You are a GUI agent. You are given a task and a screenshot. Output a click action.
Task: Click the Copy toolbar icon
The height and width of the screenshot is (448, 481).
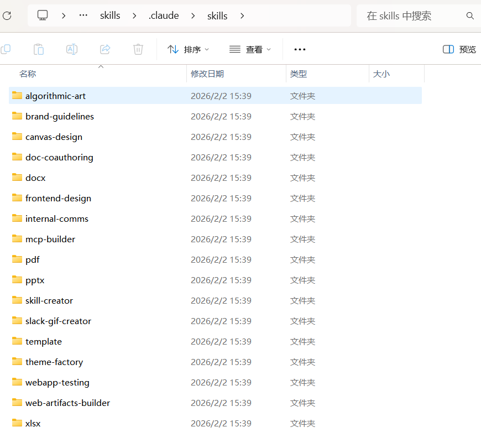(x=6, y=49)
